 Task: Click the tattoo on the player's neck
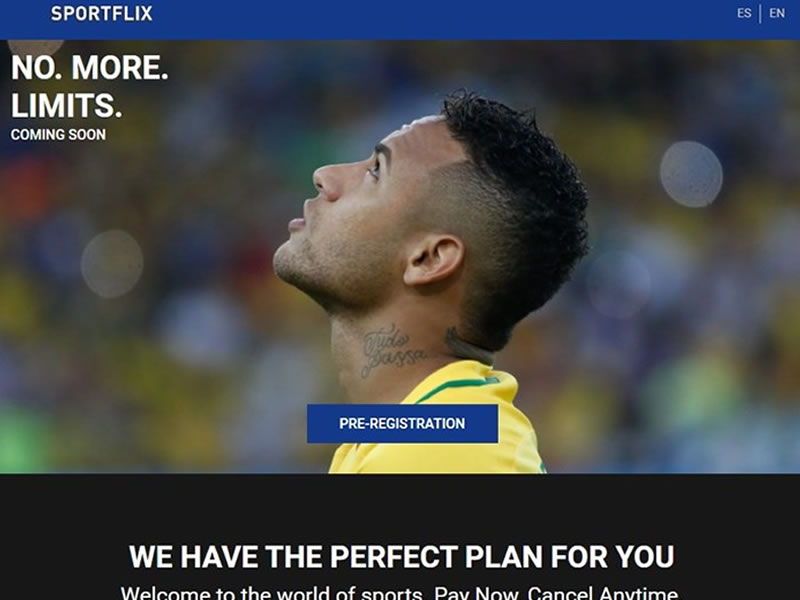point(393,351)
